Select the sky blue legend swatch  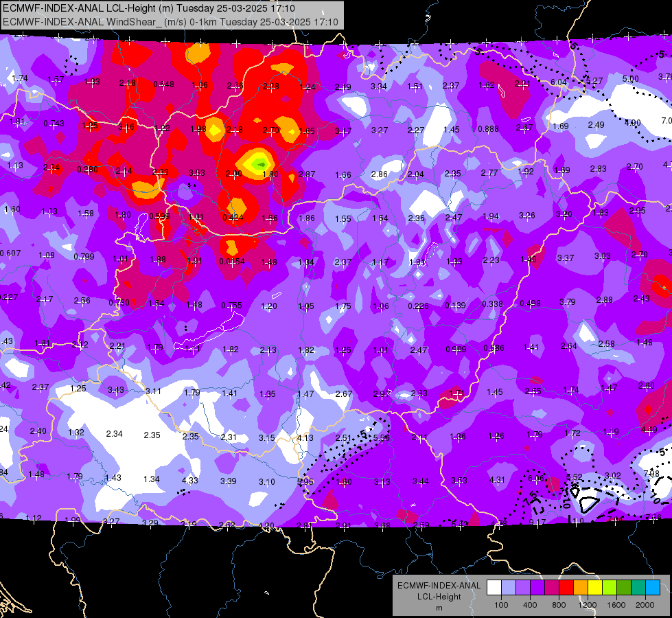click(x=653, y=588)
